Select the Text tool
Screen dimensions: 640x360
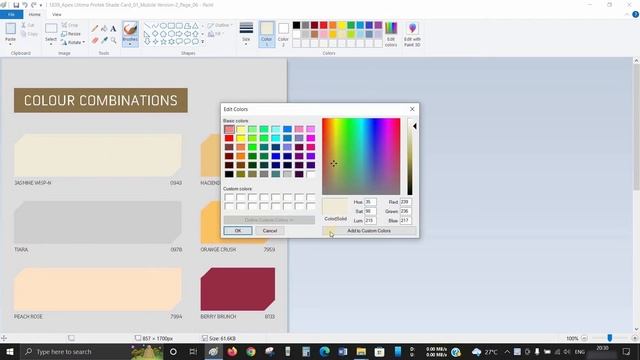coord(113,29)
